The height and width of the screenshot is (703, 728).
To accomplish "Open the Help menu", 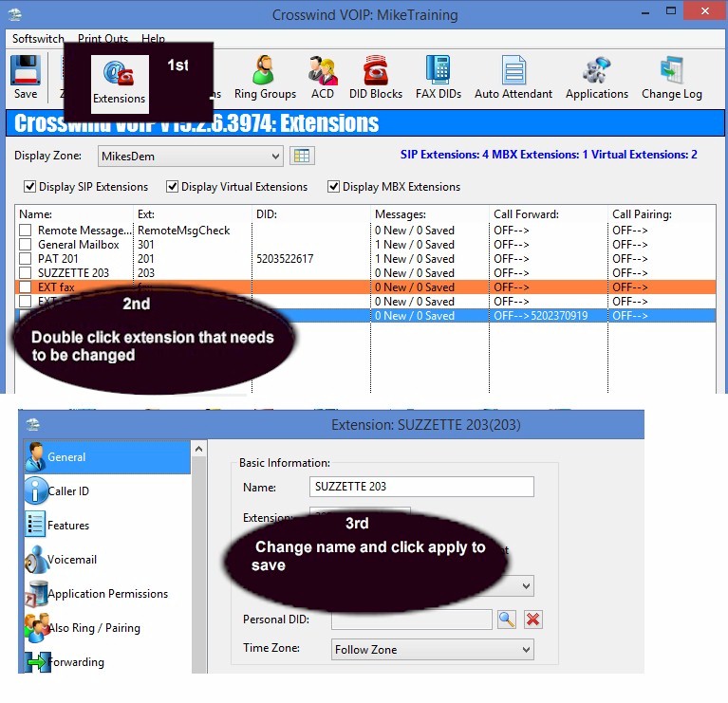I will (153, 39).
